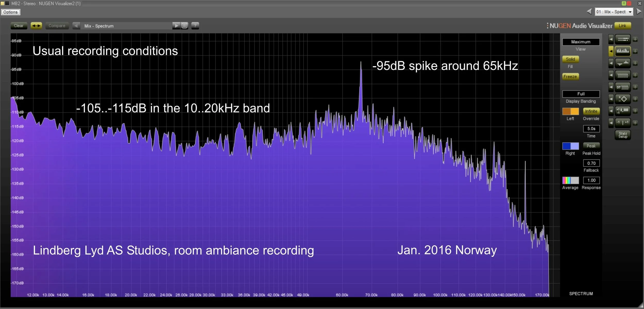Go to previous preset arrow beside Mix - Spectrum
This screenshot has width=644, height=309.
pyautogui.click(x=76, y=26)
